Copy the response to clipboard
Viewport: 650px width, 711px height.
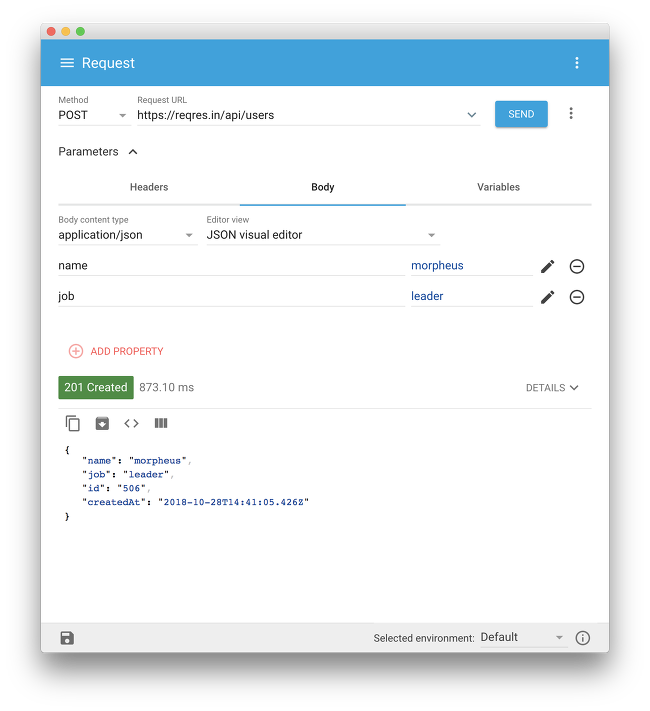[x=73, y=423]
